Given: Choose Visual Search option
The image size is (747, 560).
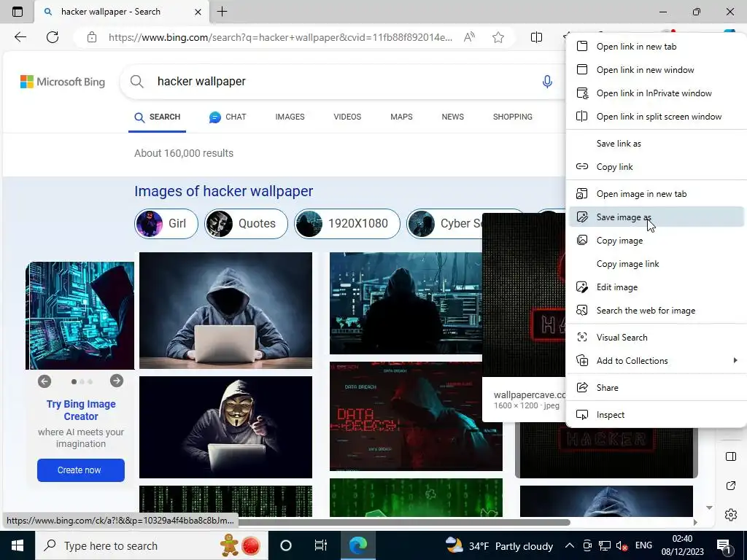Looking at the screenshot, I should [656, 337].
